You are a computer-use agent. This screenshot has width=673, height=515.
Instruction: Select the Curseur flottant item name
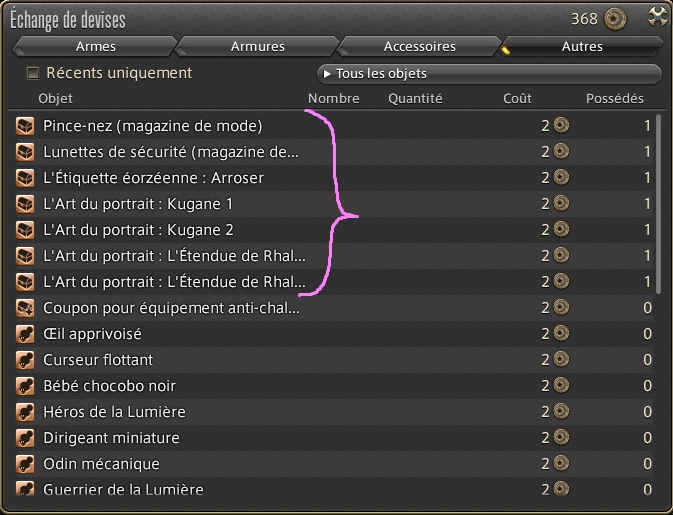[98, 360]
